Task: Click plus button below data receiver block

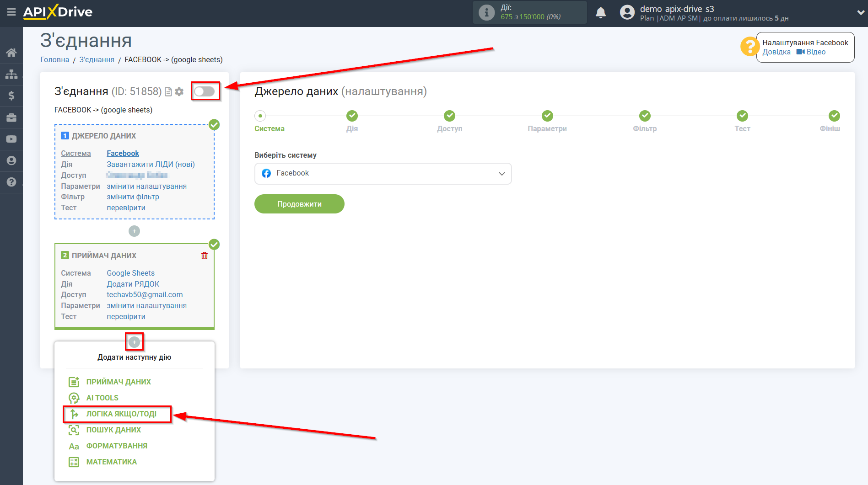Action: click(134, 342)
